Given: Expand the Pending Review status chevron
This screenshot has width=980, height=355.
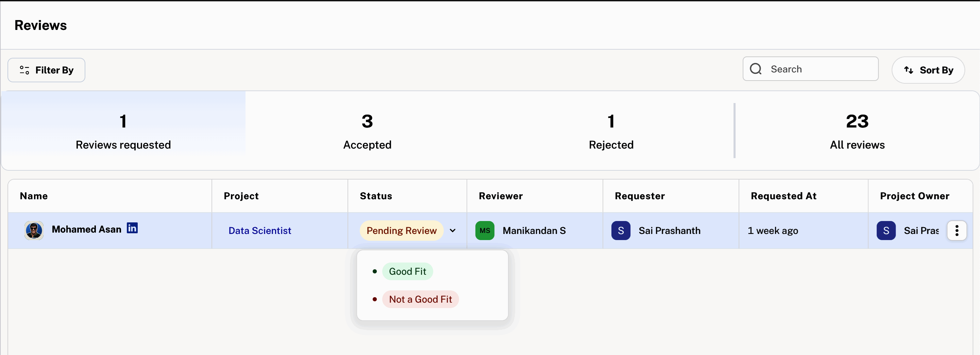Looking at the screenshot, I should 453,231.
